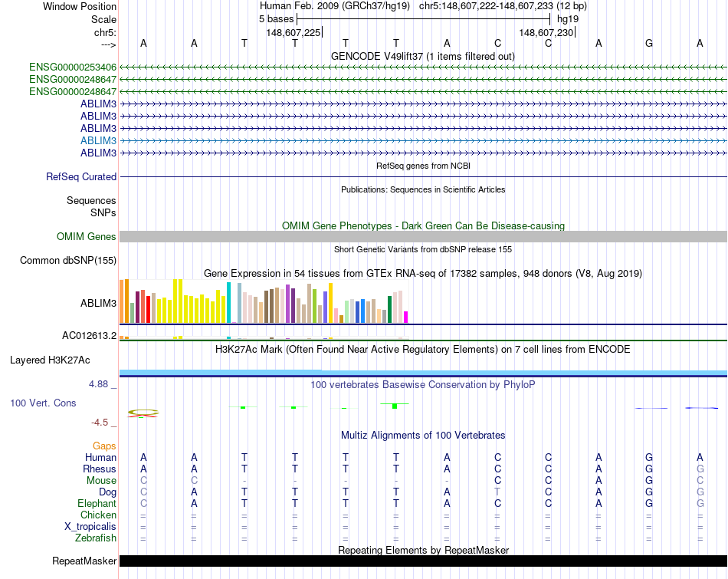The image size is (728, 579).
Task: Select the light-blue highlighted ABLIM3 transcript label
Action: (x=98, y=141)
